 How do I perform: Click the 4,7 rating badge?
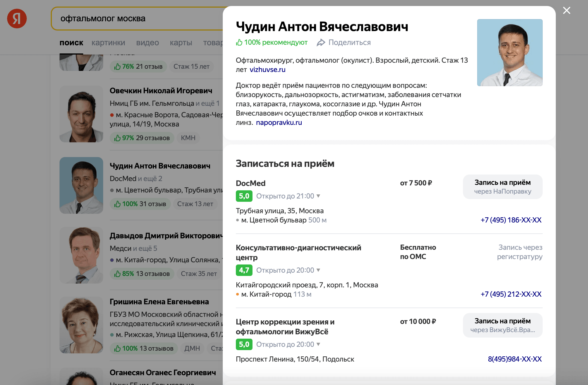pos(244,270)
